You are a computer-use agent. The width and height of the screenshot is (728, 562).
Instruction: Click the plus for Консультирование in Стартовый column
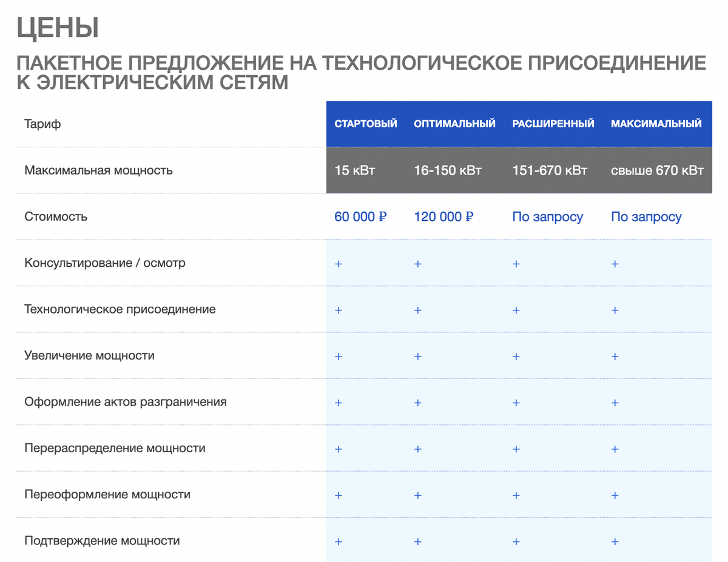pyautogui.click(x=338, y=263)
